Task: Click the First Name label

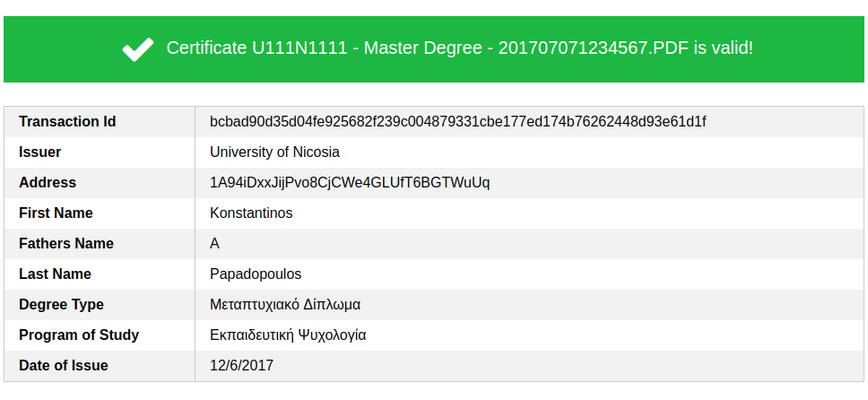Action: [x=56, y=213]
